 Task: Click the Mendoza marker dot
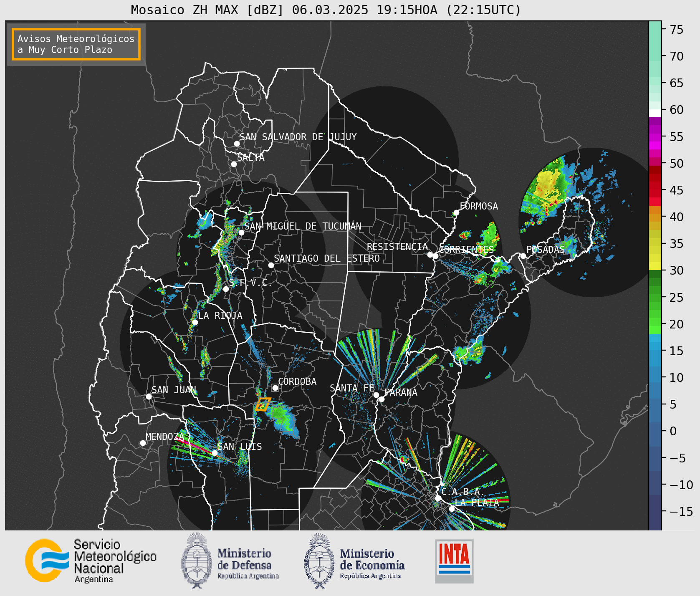click(x=143, y=443)
